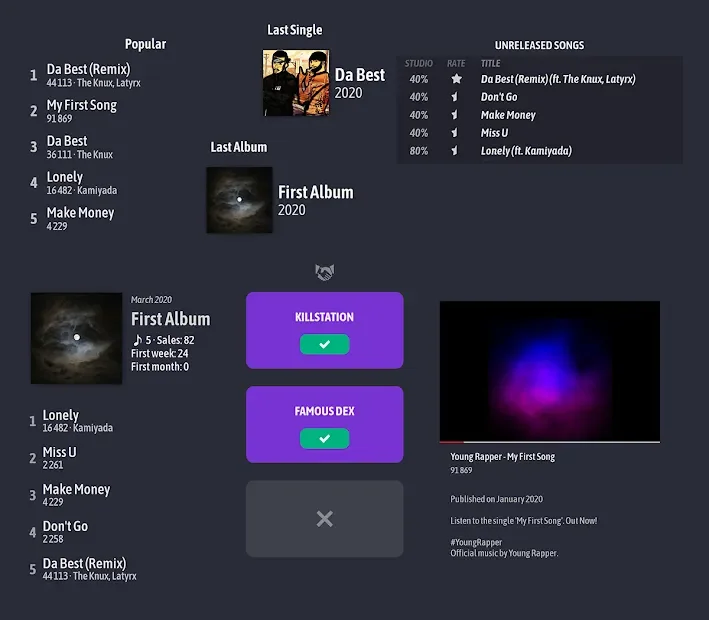This screenshot has height=620, width=709.
Task: Open the Da Best single cover art
Action: (296, 83)
